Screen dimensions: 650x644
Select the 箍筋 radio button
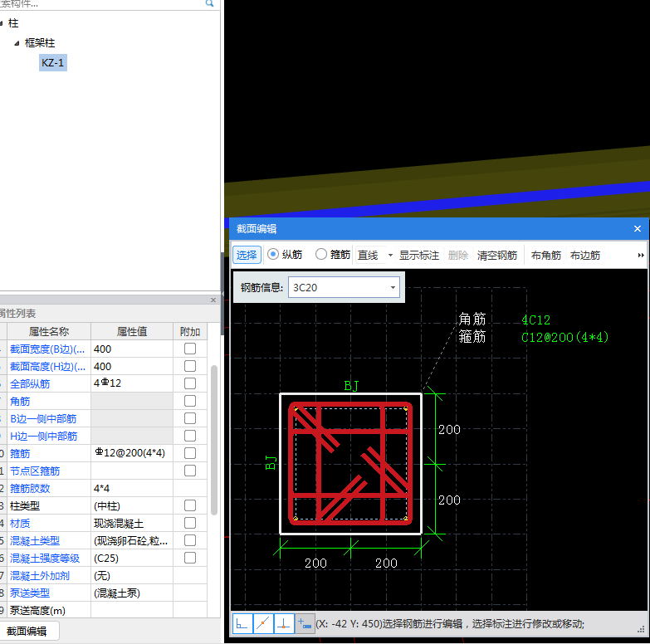coord(321,254)
